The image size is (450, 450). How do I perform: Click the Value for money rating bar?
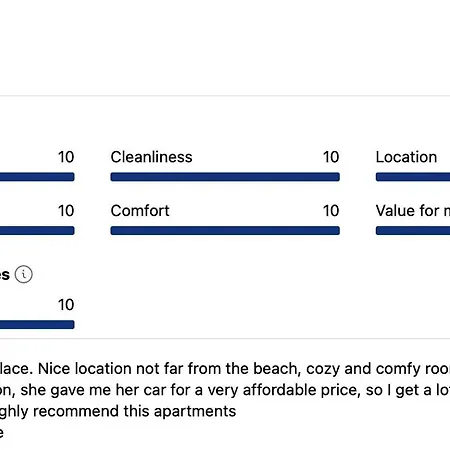pyautogui.click(x=413, y=230)
